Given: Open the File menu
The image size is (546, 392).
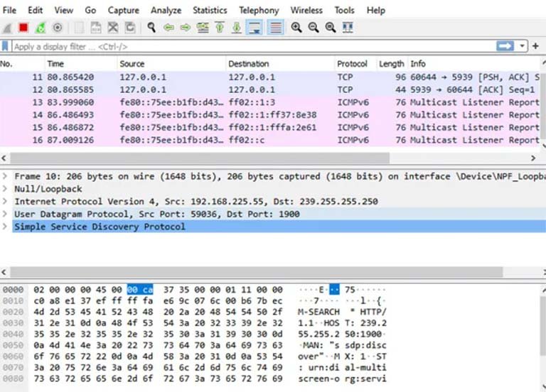Looking at the screenshot, I should 9,11.
